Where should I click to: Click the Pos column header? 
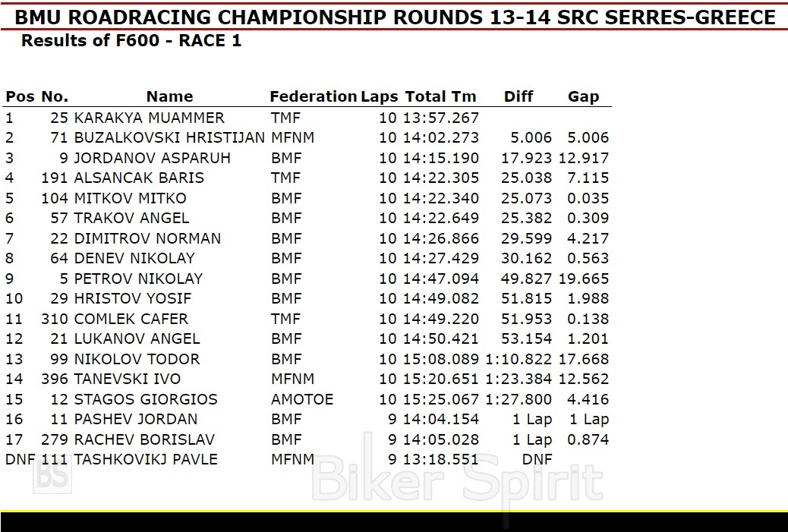point(20,96)
